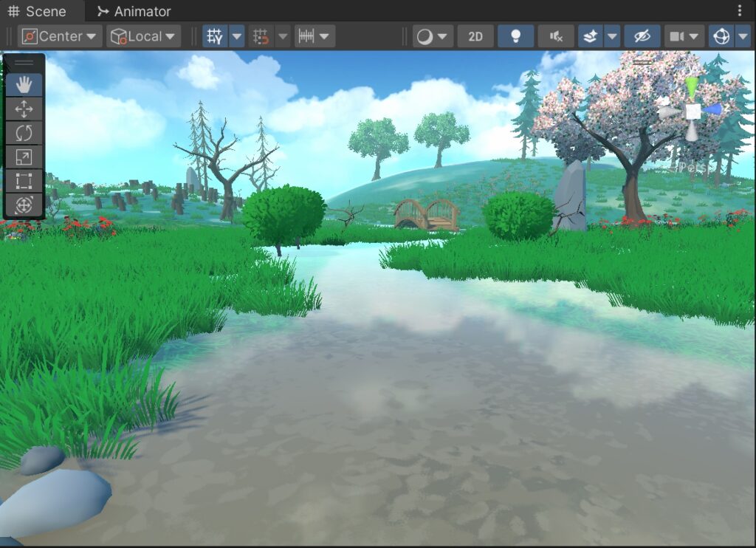Select the Transform tool
756x548 pixels.
click(24, 205)
